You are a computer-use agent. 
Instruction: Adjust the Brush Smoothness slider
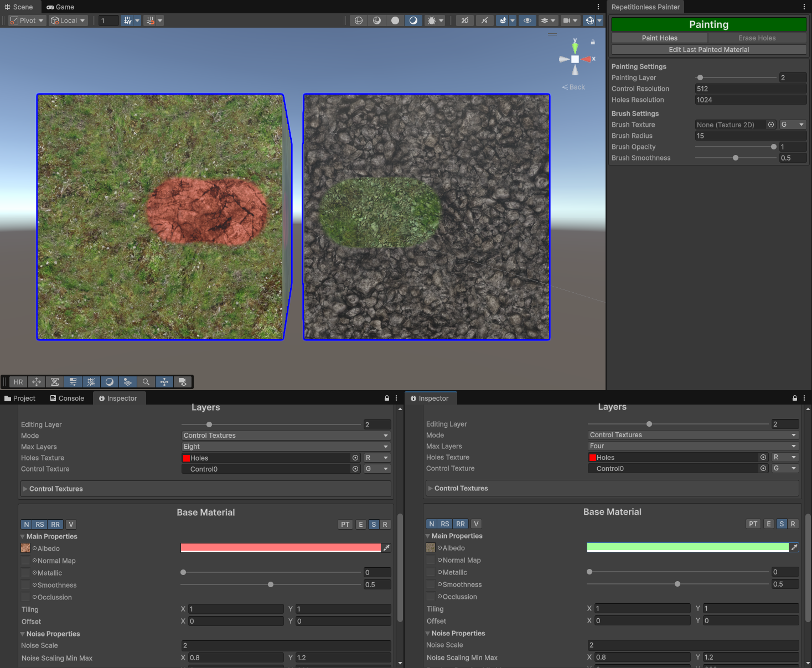(x=736, y=158)
